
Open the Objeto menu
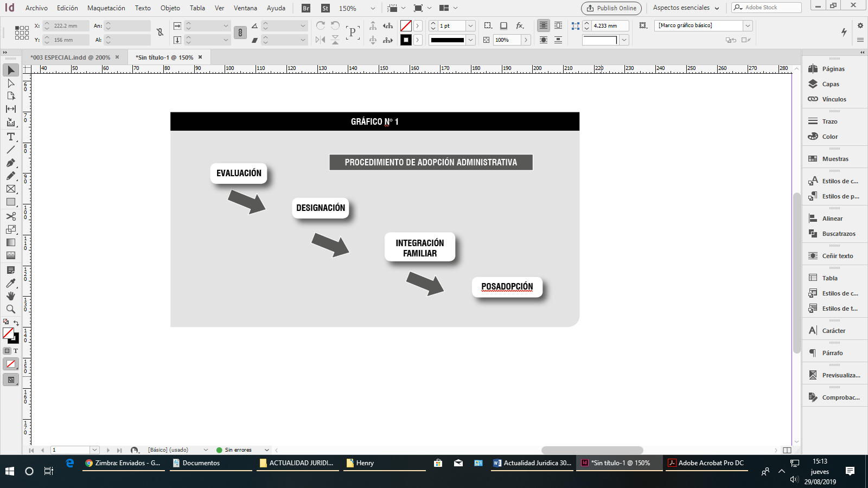(170, 8)
